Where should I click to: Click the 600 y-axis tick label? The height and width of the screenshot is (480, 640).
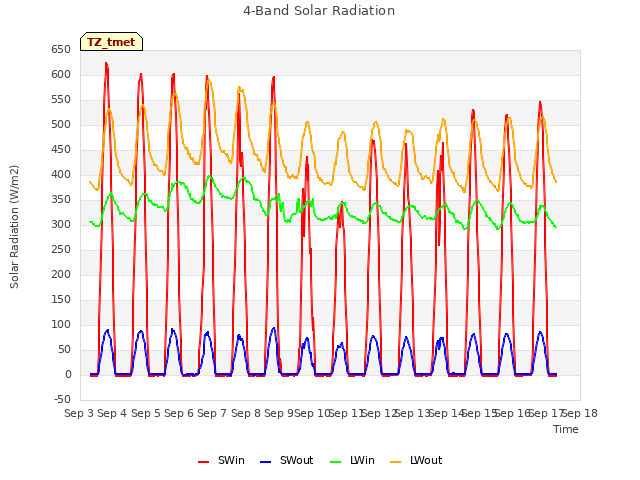click(61, 75)
